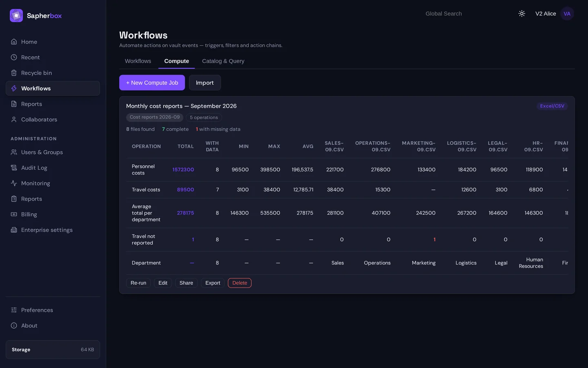Click the About info icon
The height and width of the screenshot is (368, 588).
click(14, 325)
